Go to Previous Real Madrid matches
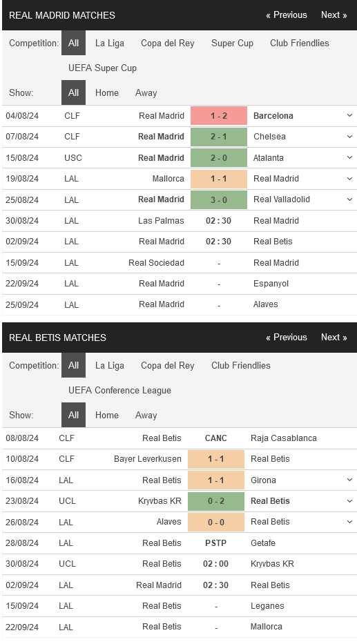This screenshot has width=357, height=644. click(287, 14)
